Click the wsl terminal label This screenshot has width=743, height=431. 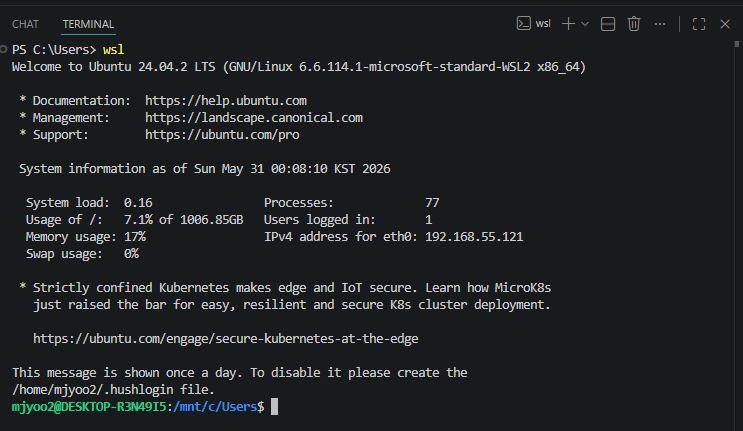point(543,24)
